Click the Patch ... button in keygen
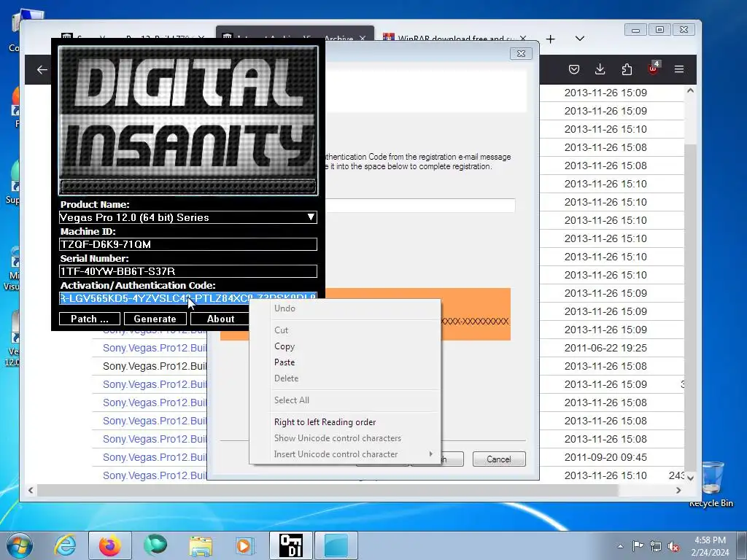The image size is (747, 560). (90, 319)
